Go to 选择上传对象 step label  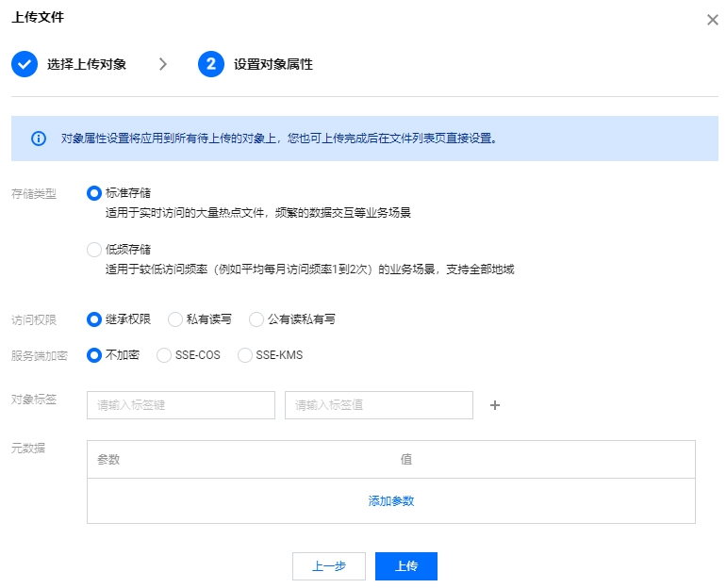(86, 64)
